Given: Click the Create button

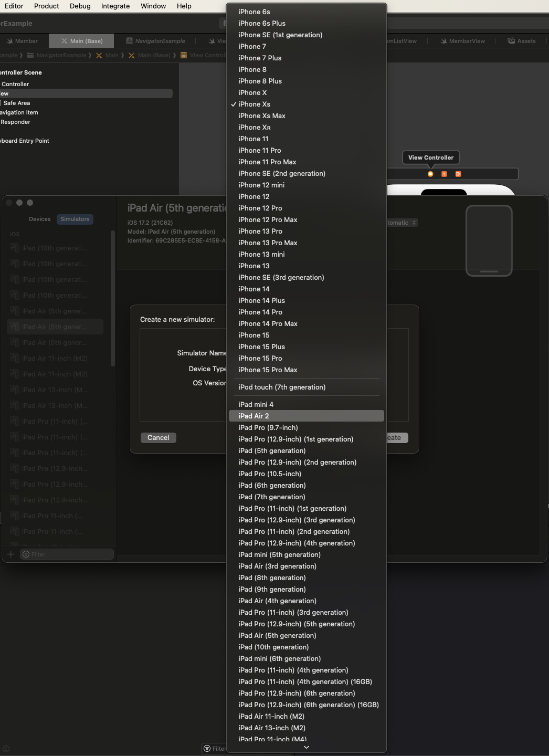Looking at the screenshot, I should point(397,438).
